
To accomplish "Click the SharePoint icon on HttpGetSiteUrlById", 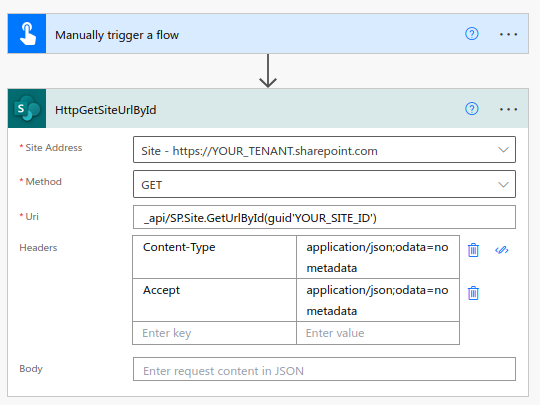I will coord(27,108).
